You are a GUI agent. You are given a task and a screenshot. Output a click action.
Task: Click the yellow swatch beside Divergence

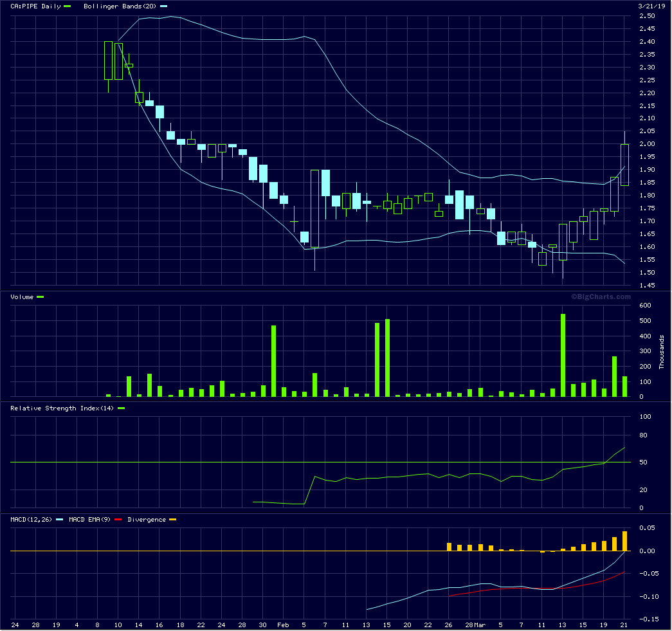(x=172, y=520)
